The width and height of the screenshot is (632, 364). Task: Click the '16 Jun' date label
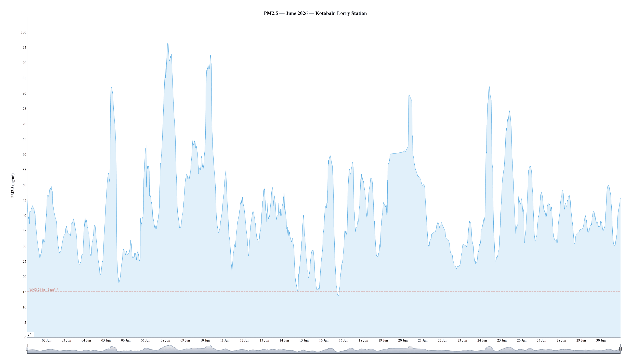tap(324, 340)
